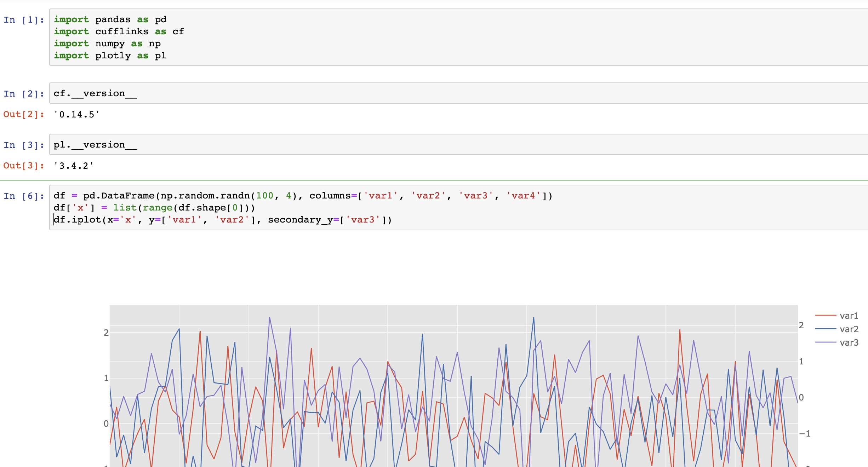Click the imports code cell
Image resolution: width=868 pixels, height=467 pixels.
tap(458, 37)
